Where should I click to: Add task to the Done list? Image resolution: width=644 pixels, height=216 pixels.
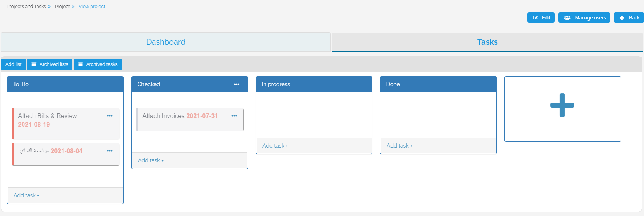[399, 146]
